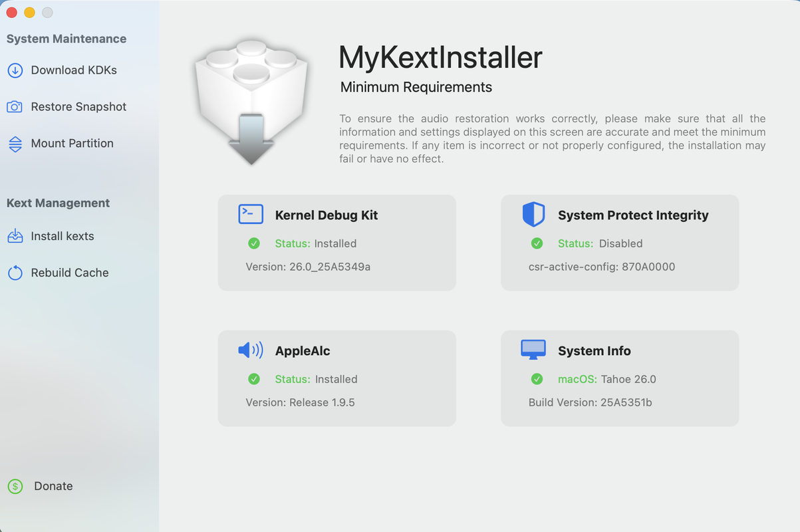Click the System Protect Integrity card title

(x=633, y=215)
